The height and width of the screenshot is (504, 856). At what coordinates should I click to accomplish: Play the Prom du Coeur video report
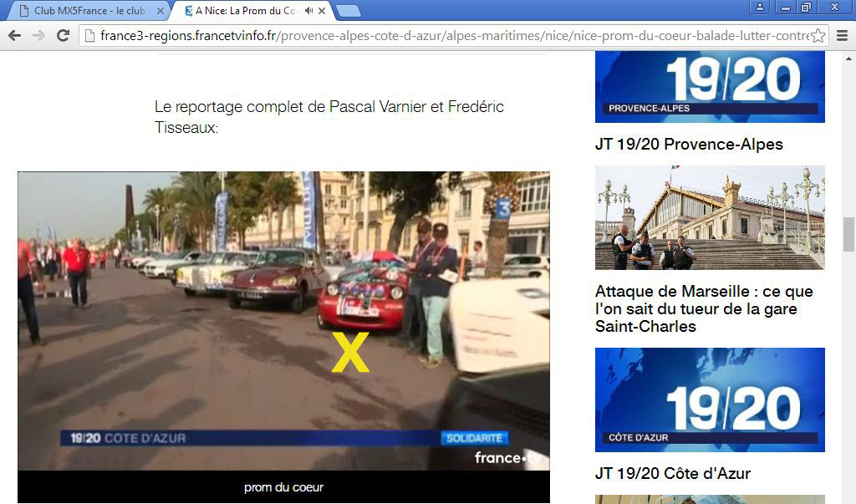(x=284, y=321)
